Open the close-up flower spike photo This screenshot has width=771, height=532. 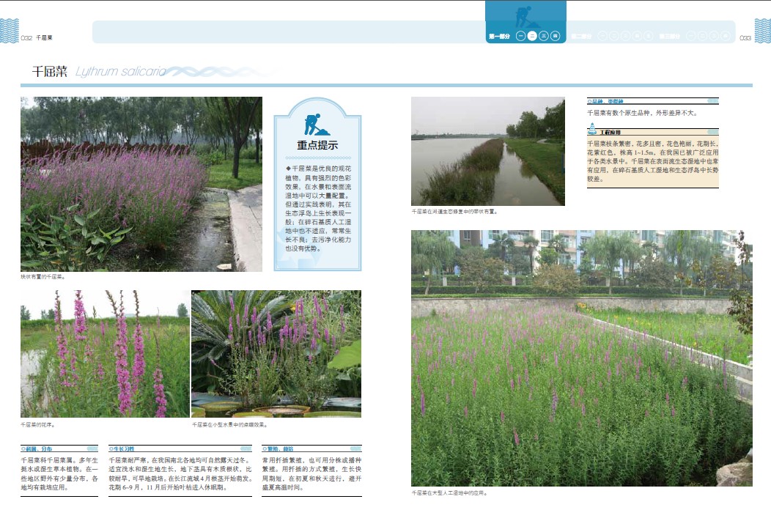(105, 354)
